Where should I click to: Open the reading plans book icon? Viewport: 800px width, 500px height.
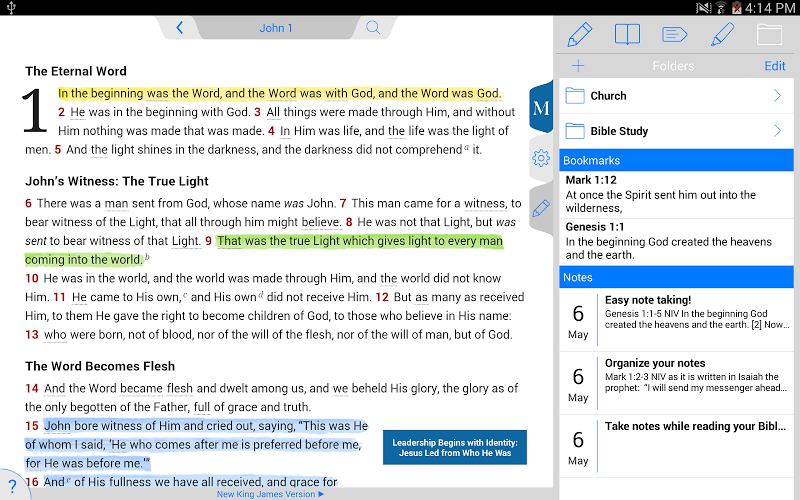coord(627,35)
